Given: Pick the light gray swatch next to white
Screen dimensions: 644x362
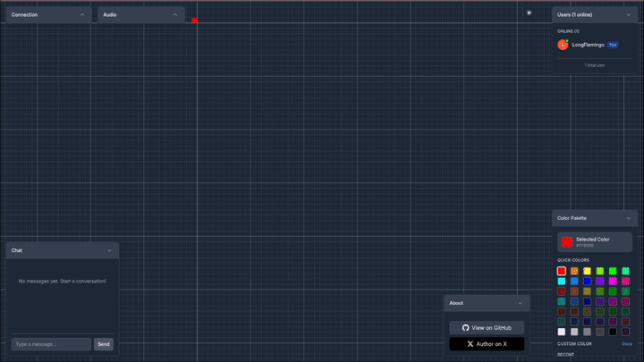Looking at the screenshot, I should (574, 332).
